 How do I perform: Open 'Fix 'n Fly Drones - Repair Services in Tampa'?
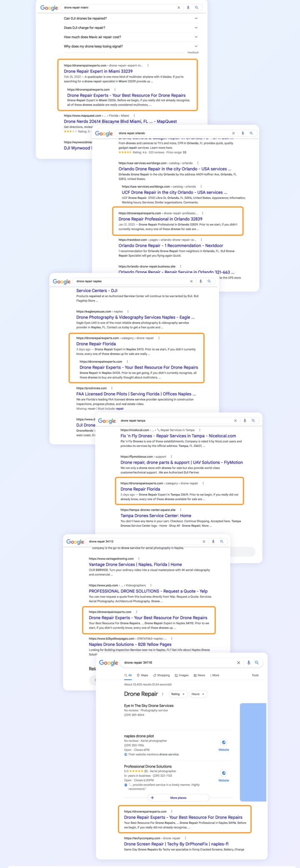click(178, 436)
